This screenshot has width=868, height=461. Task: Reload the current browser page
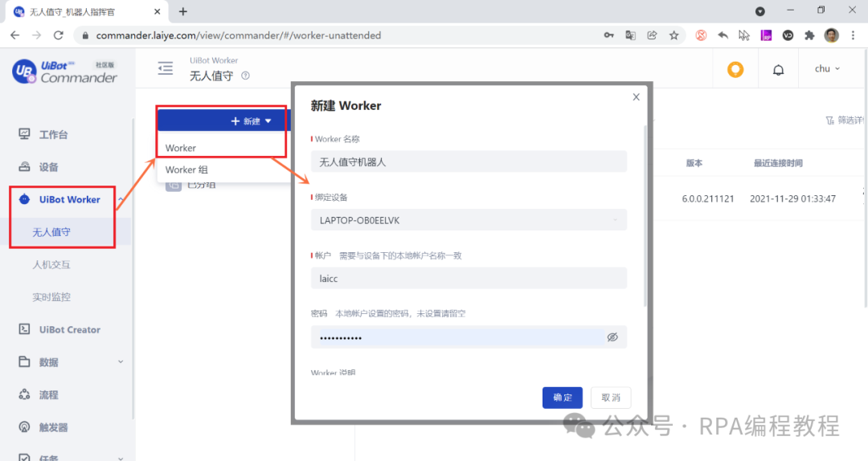[x=58, y=35]
